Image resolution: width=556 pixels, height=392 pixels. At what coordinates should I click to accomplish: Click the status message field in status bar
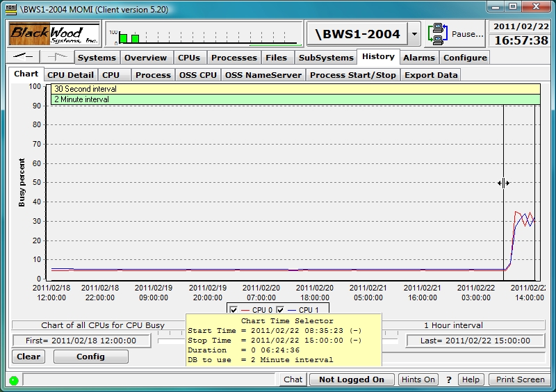tap(149, 379)
